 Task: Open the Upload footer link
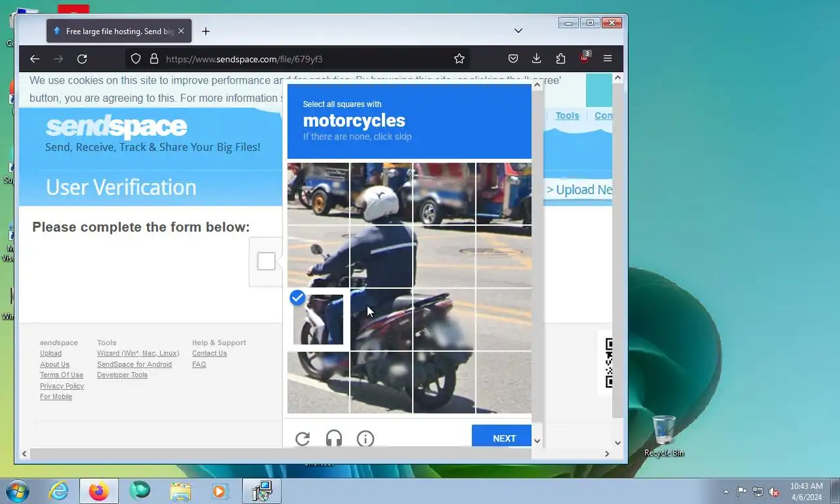(x=51, y=353)
